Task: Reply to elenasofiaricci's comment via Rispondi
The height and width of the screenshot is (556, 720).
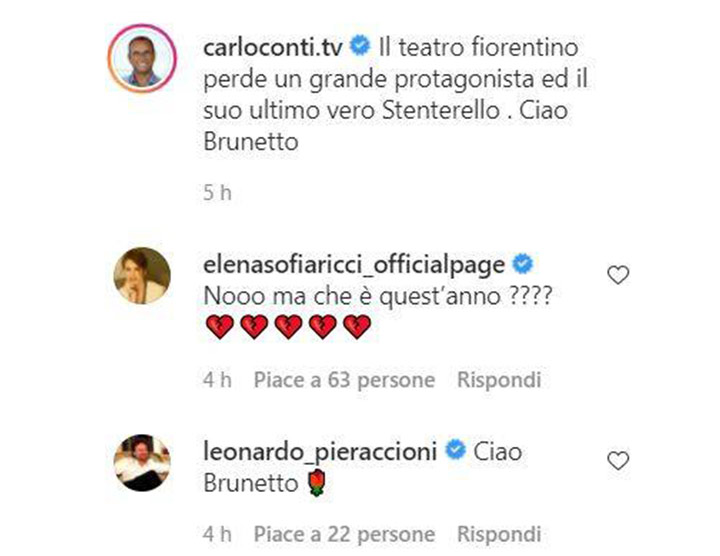Action: click(499, 380)
